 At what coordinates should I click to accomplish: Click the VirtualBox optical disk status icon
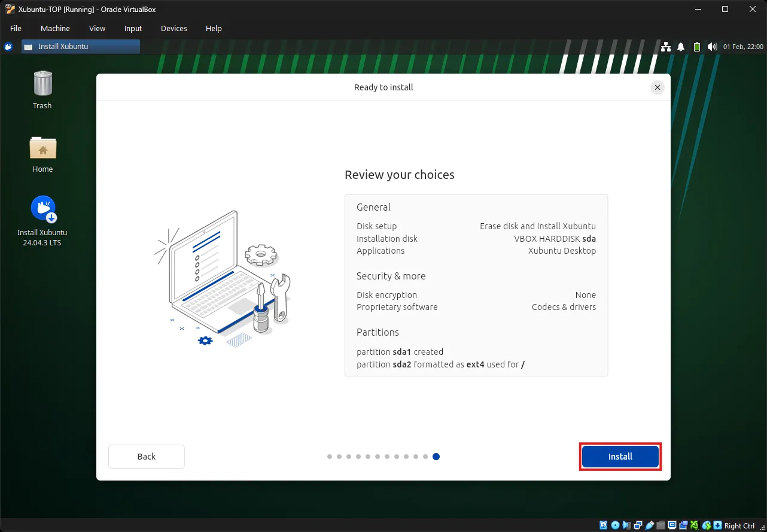615,525
